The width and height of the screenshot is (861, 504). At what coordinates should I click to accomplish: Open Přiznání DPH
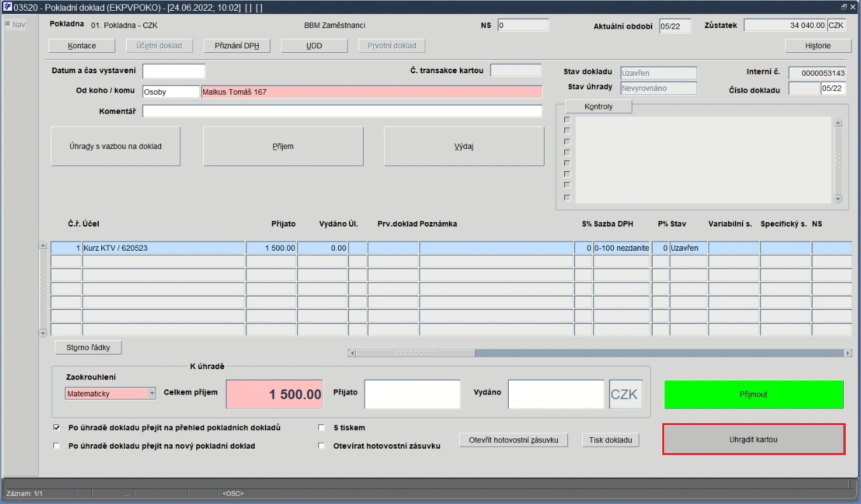237,46
